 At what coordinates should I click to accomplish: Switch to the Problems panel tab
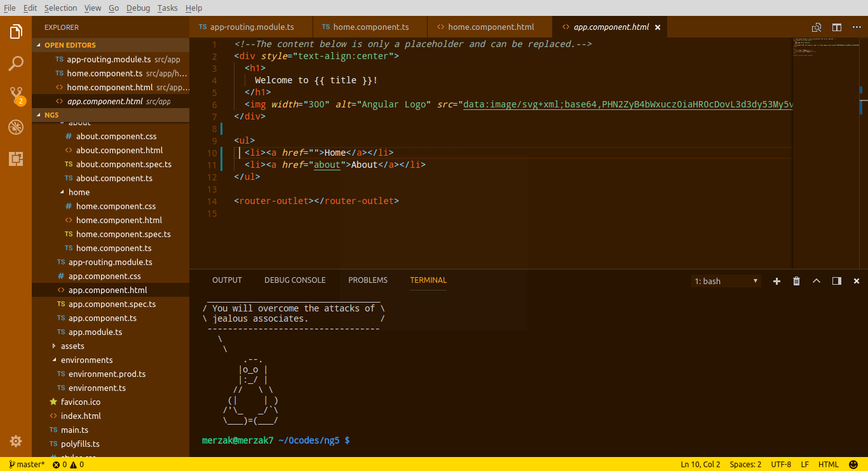368,280
